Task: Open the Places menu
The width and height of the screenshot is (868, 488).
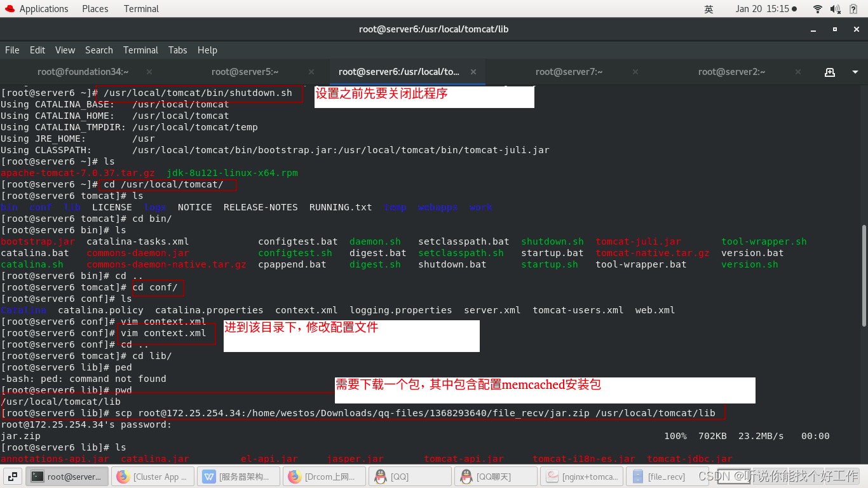Action: click(95, 8)
